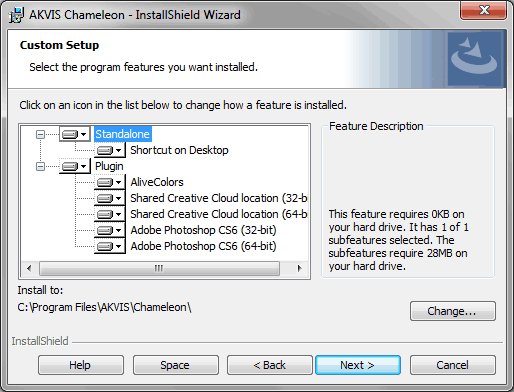Open the AliveColors feature dropdown icon
Screen dimensions: 514x392
(110, 182)
